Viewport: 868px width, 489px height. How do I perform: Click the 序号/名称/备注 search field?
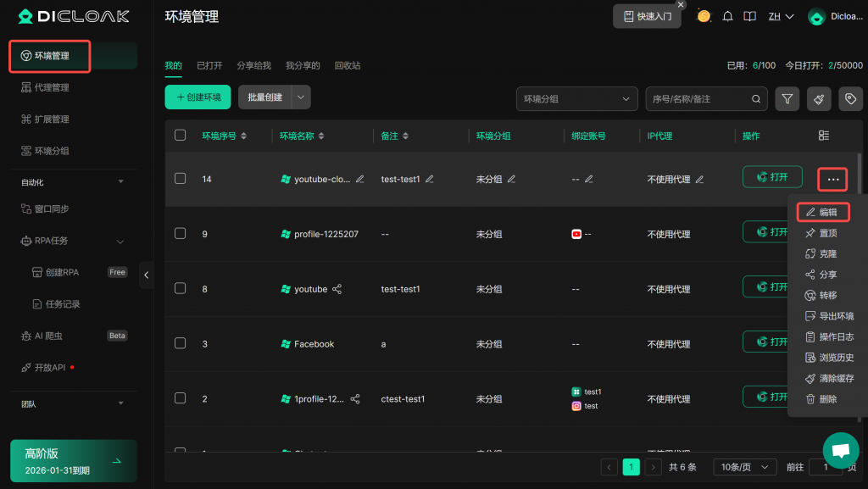[x=698, y=99]
